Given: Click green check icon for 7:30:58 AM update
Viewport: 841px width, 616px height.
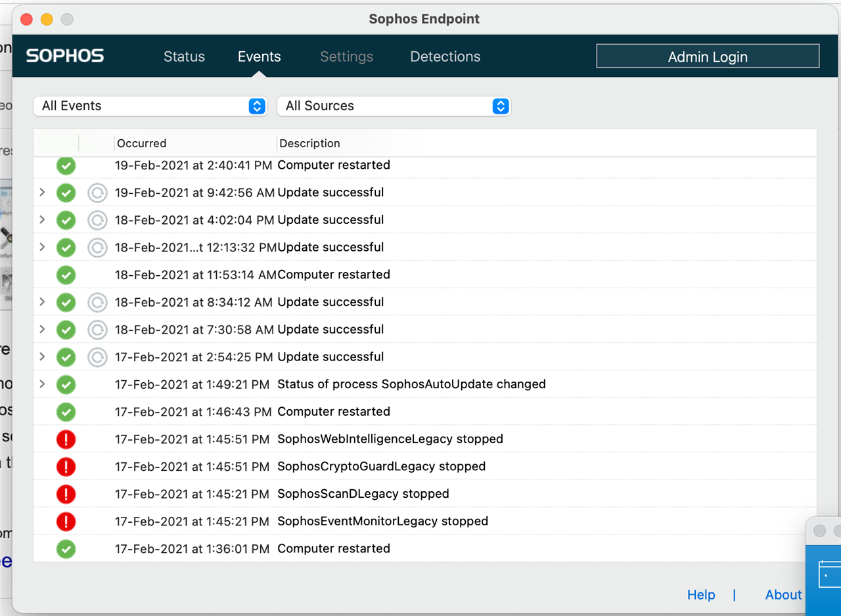Looking at the screenshot, I should point(66,330).
